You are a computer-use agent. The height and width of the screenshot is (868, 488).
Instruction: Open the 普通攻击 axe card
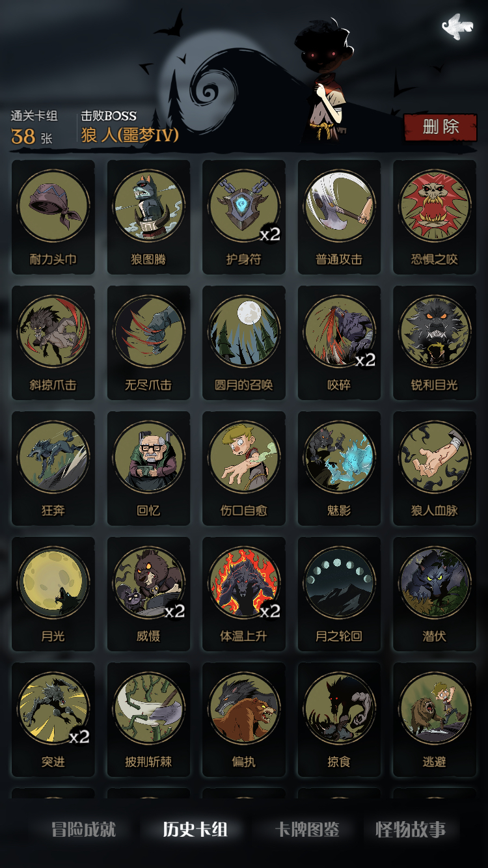pyautogui.click(x=339, y=217)
